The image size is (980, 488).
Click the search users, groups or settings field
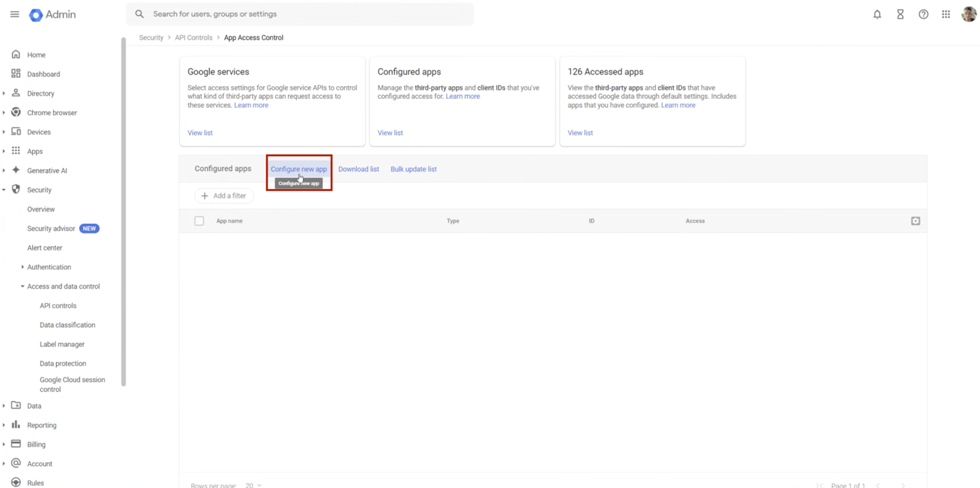click(300, 14)
